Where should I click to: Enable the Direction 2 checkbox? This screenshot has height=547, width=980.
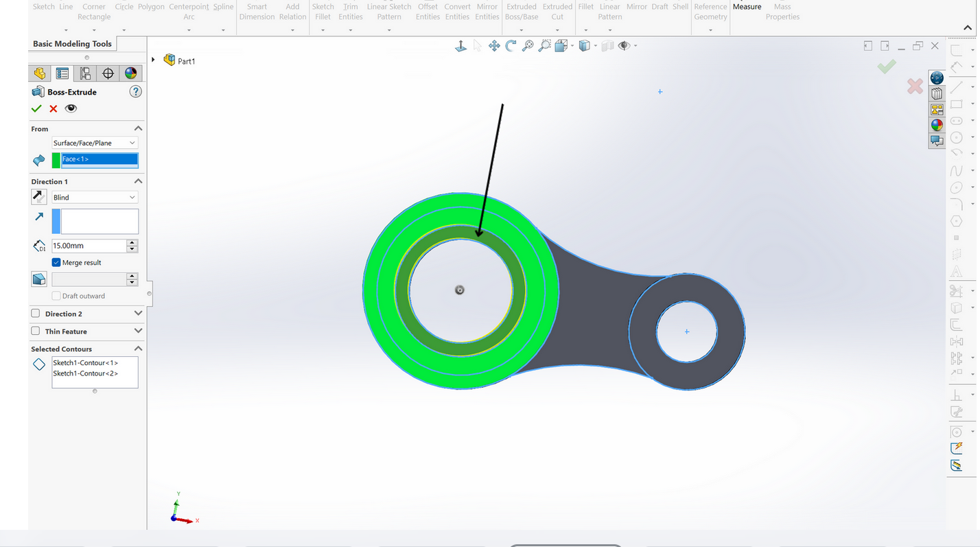(x=36, y=314)
